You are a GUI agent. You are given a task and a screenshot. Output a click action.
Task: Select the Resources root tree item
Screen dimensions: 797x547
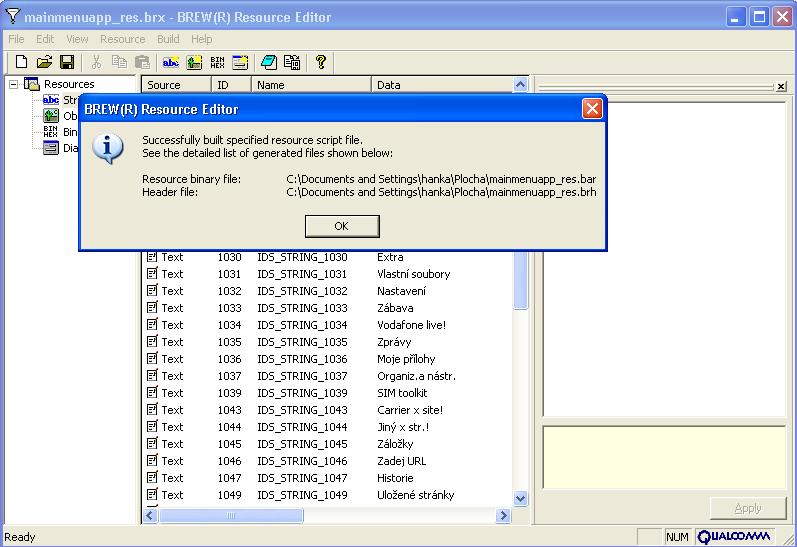[x=69, y=84]
